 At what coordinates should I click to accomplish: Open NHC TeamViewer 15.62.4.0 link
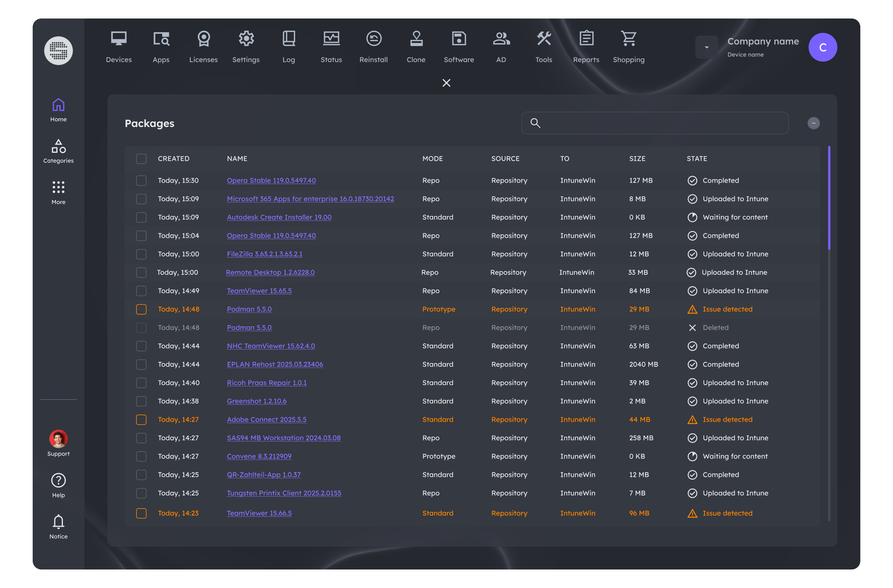[x=270, y=346]
